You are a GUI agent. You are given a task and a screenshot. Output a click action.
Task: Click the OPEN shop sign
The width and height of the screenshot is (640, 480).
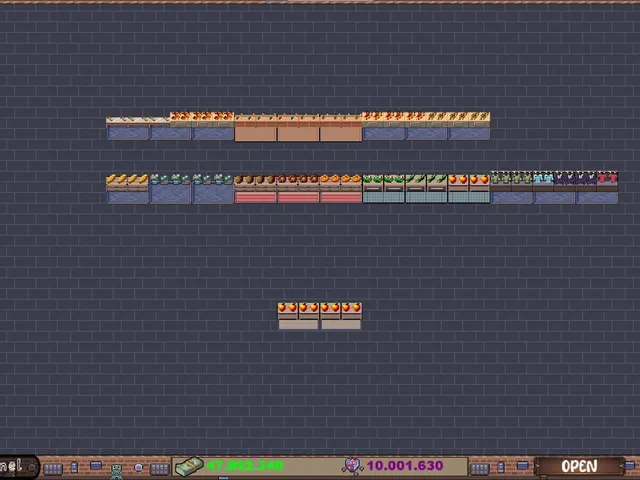pyautogui.click(x=580, y=466)
